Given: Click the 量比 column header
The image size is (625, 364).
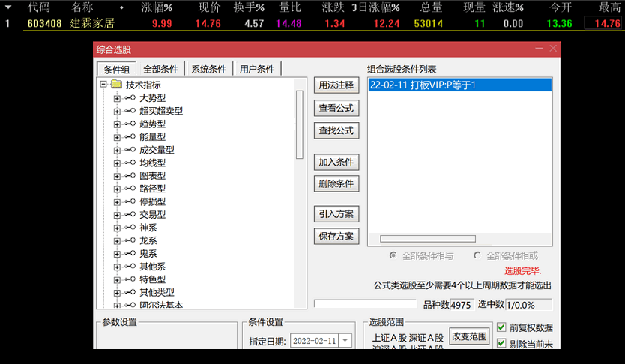Looking at the screenshot, I should click(290, 7).
